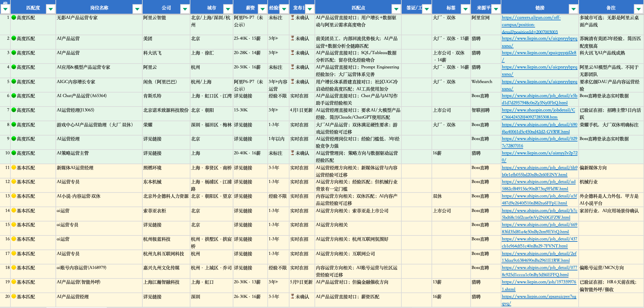Open the zhipin job_detail/690 link for 荣耀
The image size is (644, 308).
point(540,128)
